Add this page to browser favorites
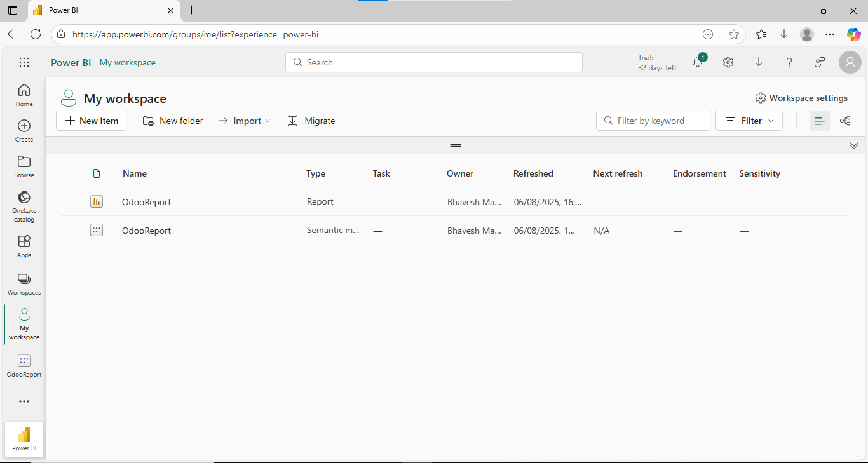This screenshot has width=868, height=463. (x=734, y=34)
